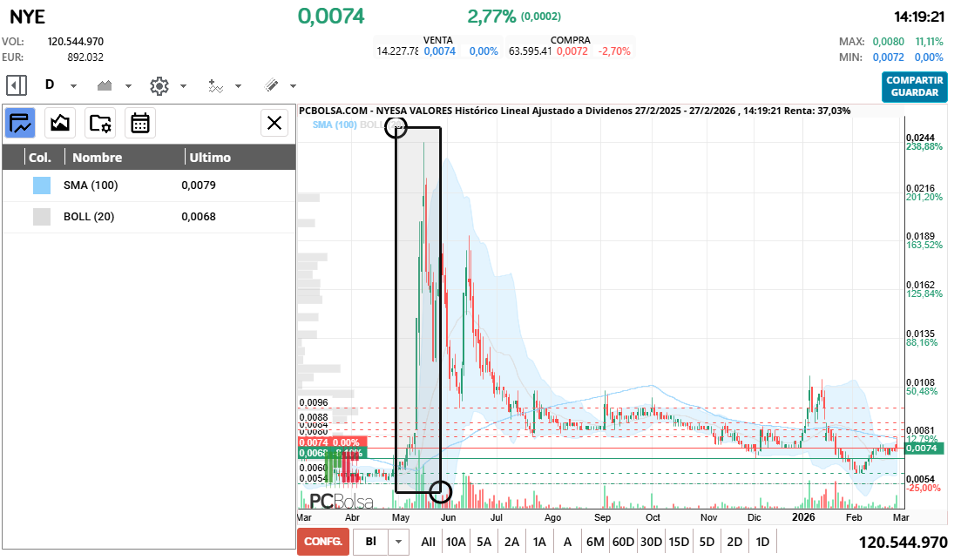Expand the add indicator dropdown arrow

(239, 85)
